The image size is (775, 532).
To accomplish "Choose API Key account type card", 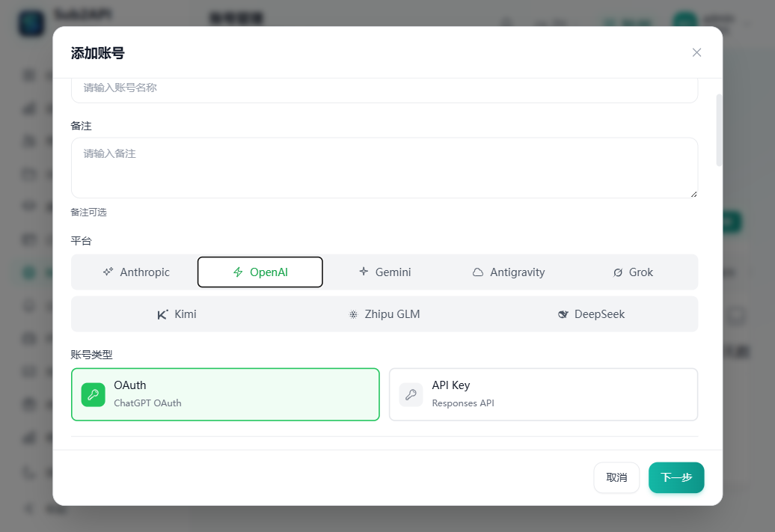I will (543, 394).
